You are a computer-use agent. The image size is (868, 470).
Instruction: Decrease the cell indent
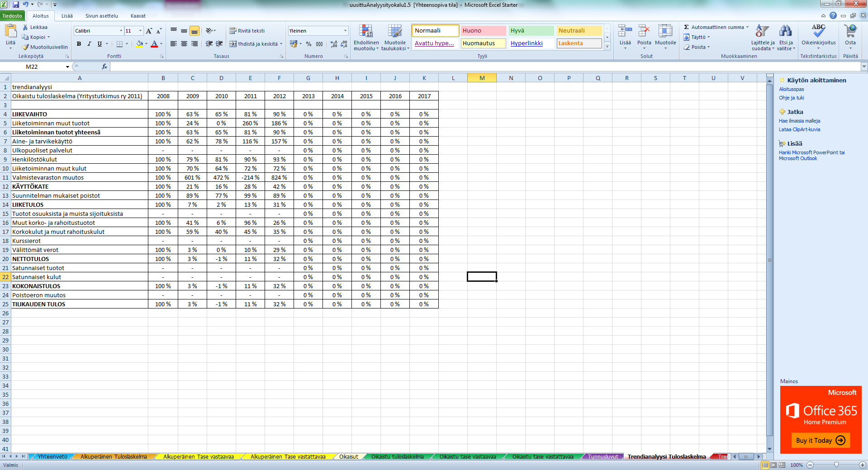click(209, 44)
